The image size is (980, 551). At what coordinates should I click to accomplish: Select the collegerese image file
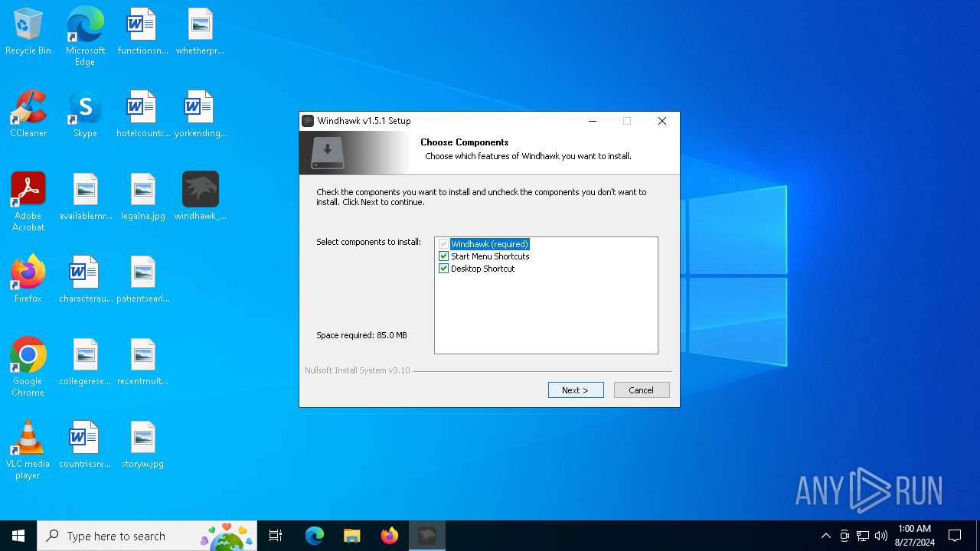click(x=85, y=363)
